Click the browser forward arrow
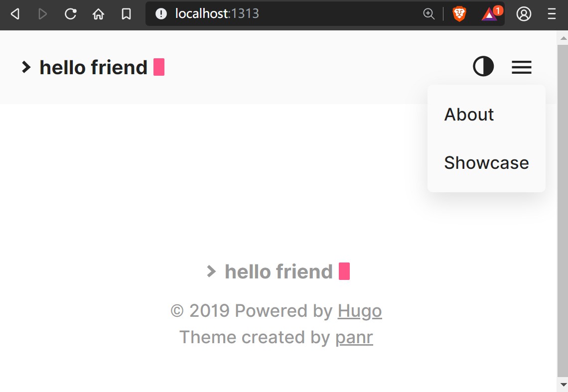The image size is (568, 392). tap(43, 14)
